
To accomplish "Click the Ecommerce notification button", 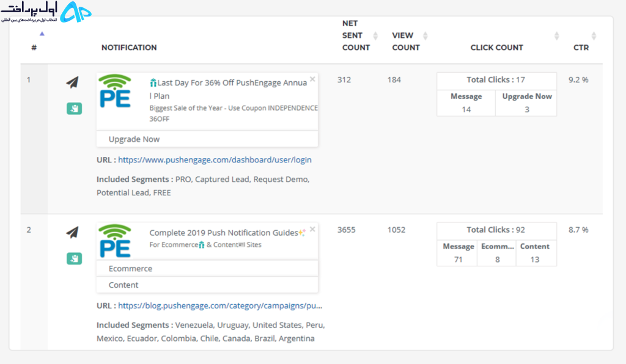I will (207, 268).
